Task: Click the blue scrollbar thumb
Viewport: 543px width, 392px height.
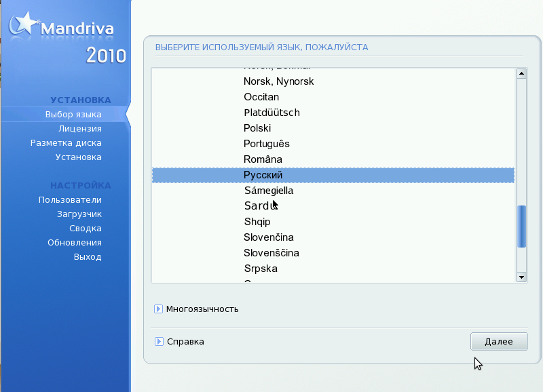Action: 521,227
